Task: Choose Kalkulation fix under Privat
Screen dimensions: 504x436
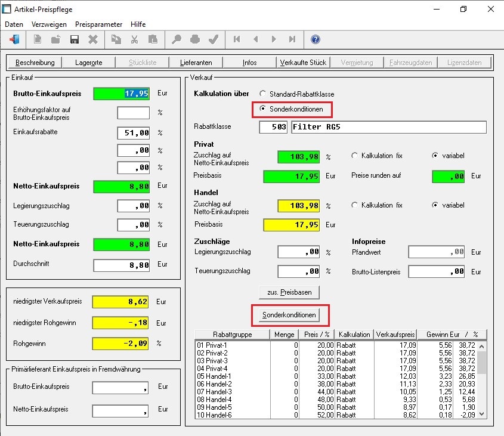Action: coord(354,156)
